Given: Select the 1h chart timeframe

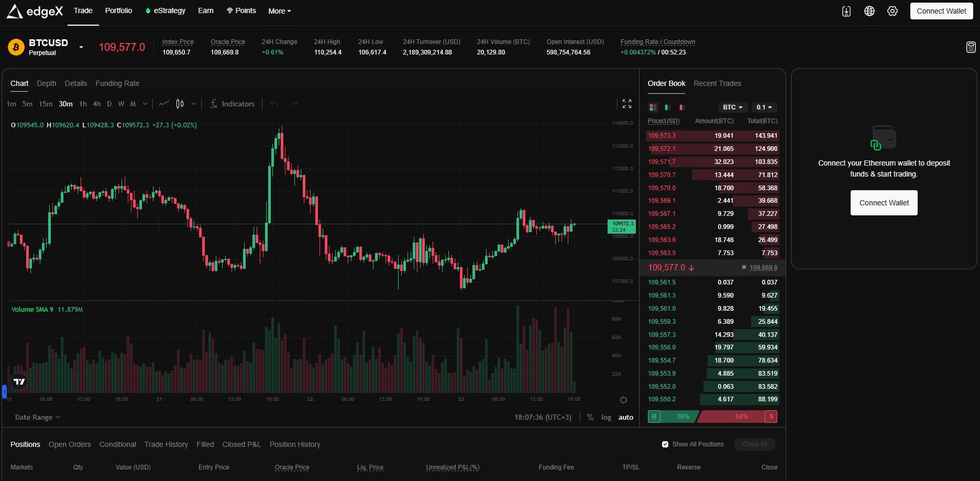Looking at the screenshot, I should [x=82, y=104].
